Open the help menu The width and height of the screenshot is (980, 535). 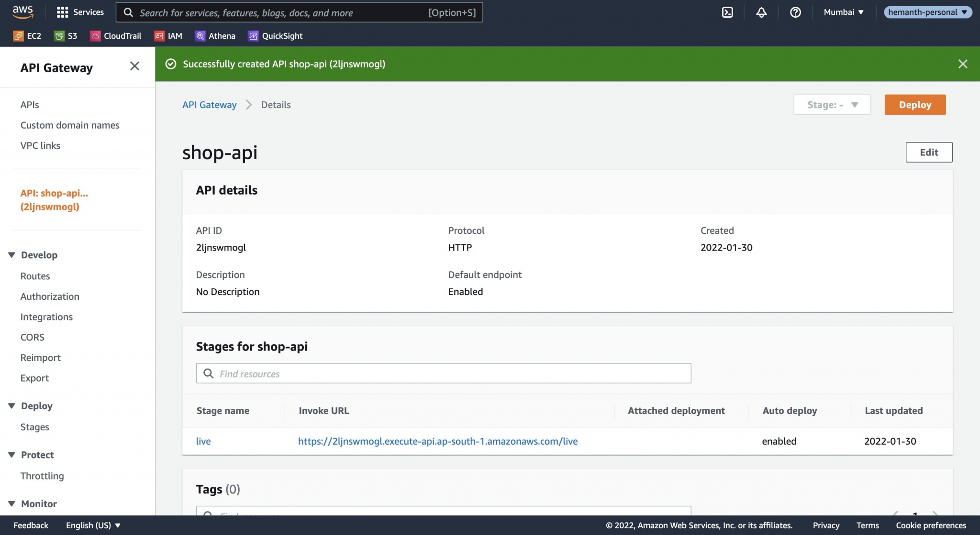pyautogui.click(x=795, y=12)
